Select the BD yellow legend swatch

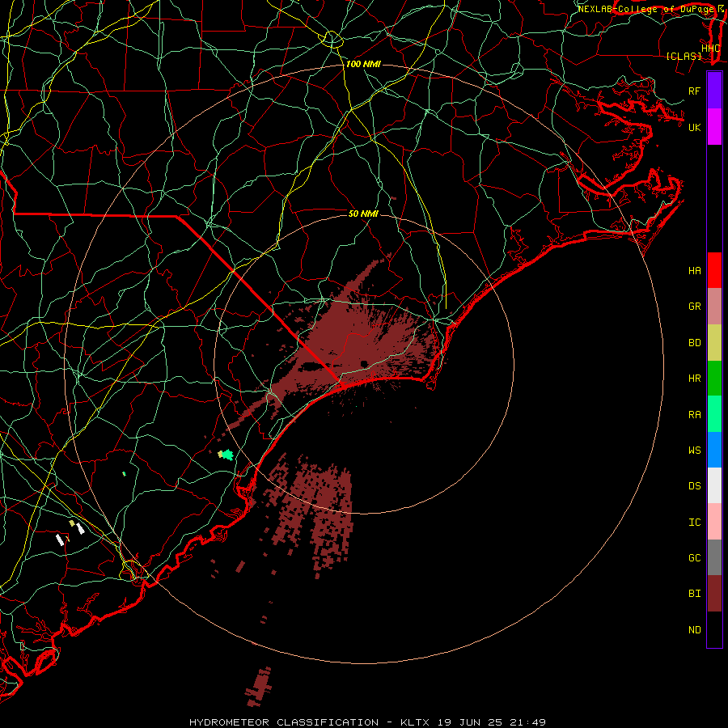(714, 343)
